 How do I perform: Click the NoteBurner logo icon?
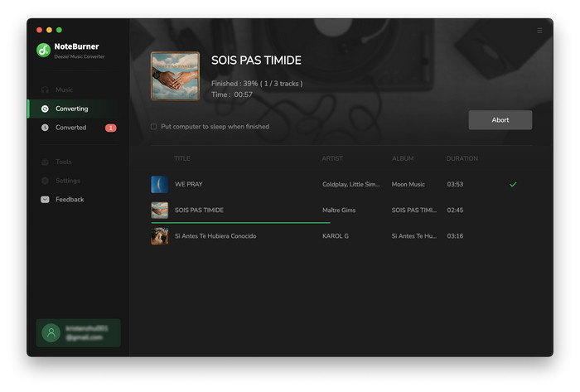(x=43, y=51)
